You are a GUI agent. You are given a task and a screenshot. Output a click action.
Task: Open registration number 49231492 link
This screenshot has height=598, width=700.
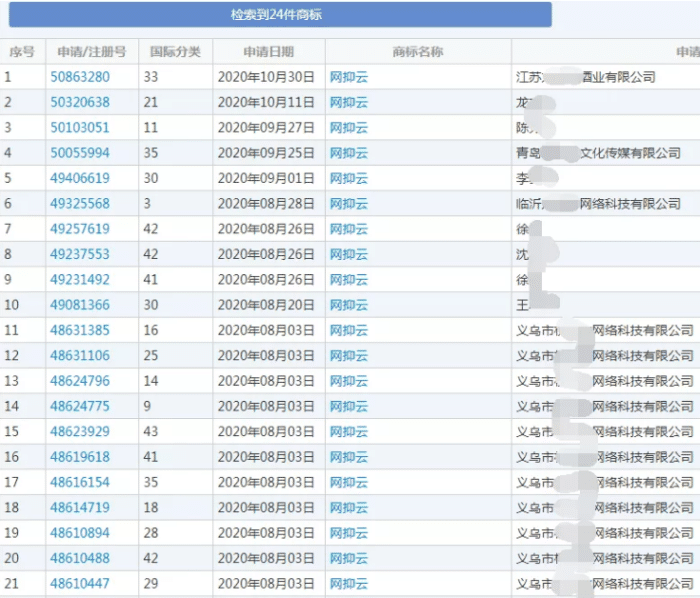(80, 279)
